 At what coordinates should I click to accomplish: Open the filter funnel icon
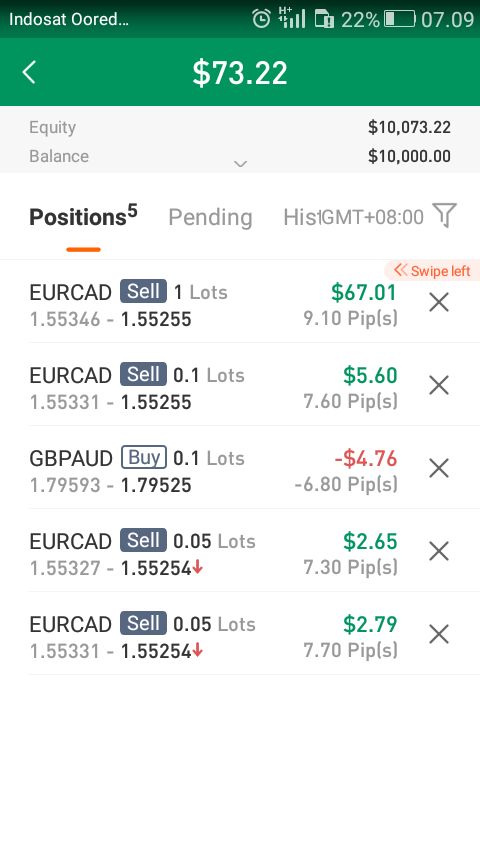[x=444, y=215]
